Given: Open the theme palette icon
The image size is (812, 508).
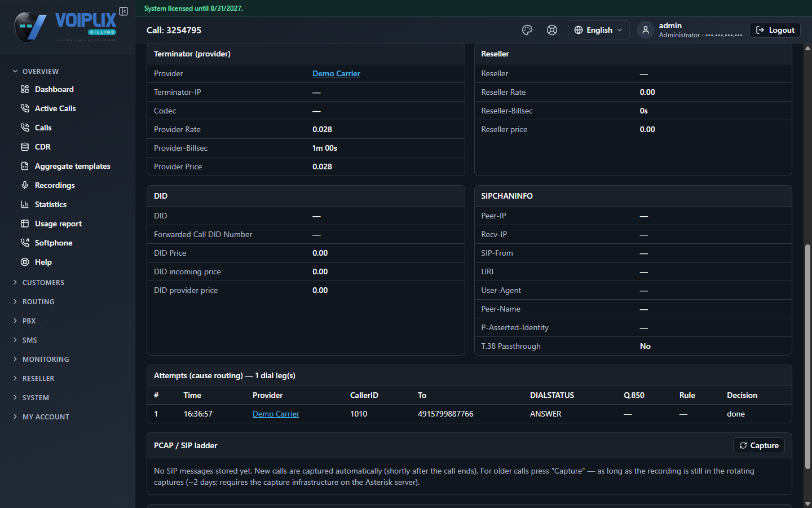Looking at the screenshot, I should tap(527, 30).
